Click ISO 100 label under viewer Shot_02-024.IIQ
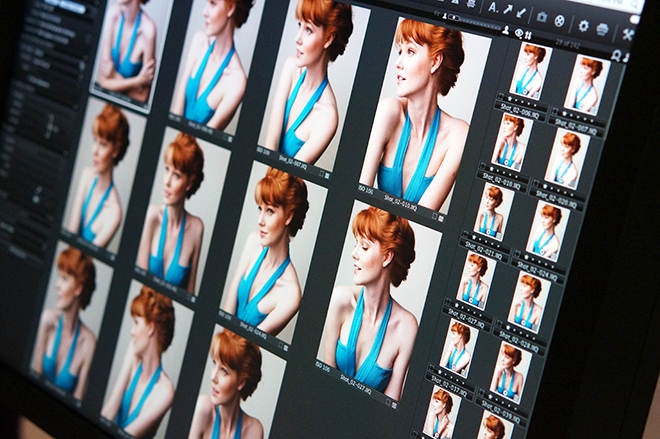The height and width of the screenshot is (439, 660). 225,315
